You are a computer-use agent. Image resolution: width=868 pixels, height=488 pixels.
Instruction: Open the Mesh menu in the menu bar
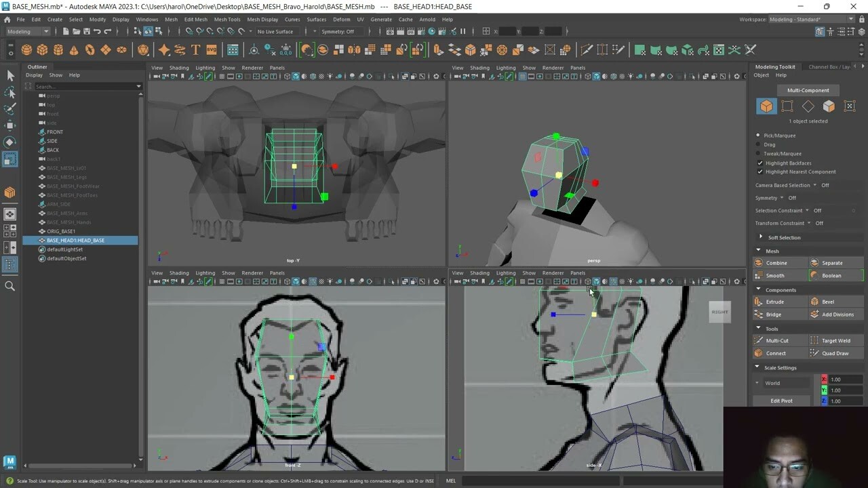[172, 19]
